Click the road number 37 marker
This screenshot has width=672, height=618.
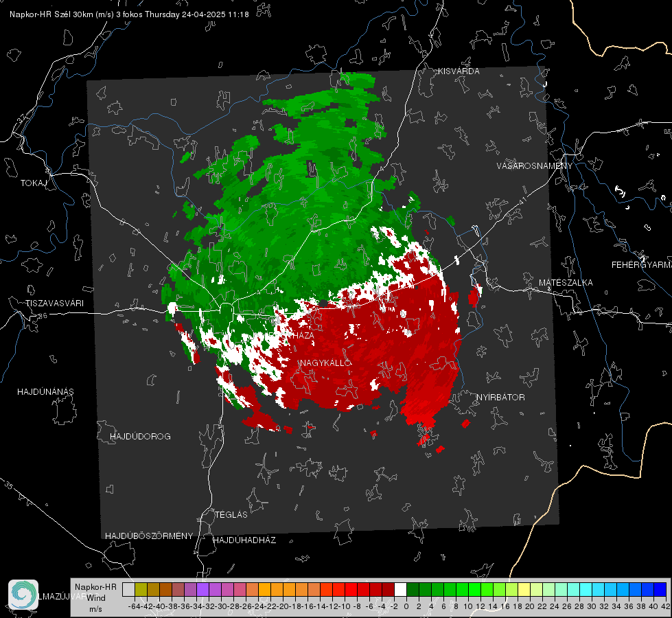tap(21, 117)
